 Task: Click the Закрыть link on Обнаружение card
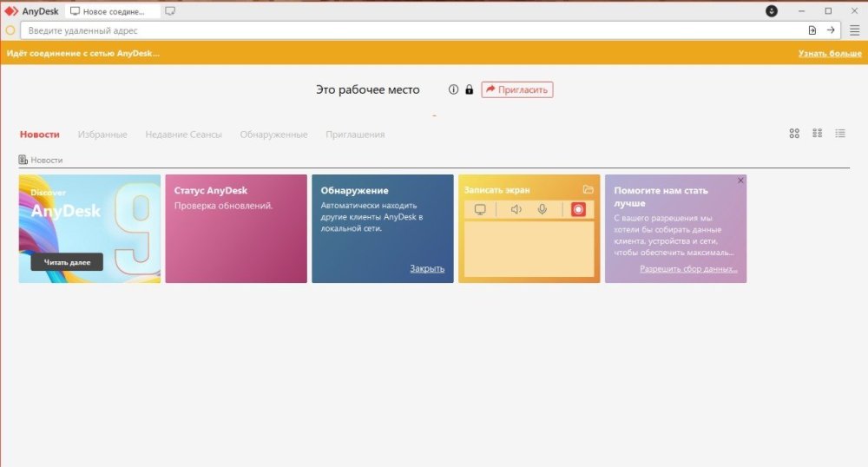pyautogui.click(x=427, y=268)
